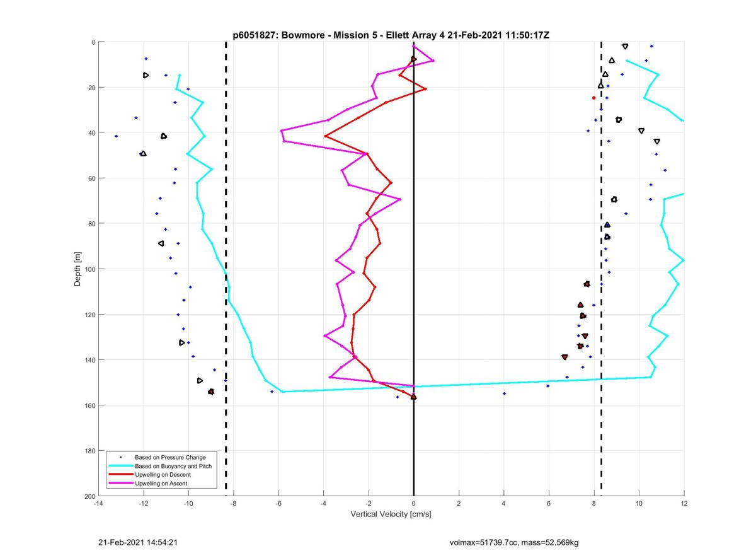Click the 'Vertical Velocity [cm/s]' axis label

(x=391, y=514)
